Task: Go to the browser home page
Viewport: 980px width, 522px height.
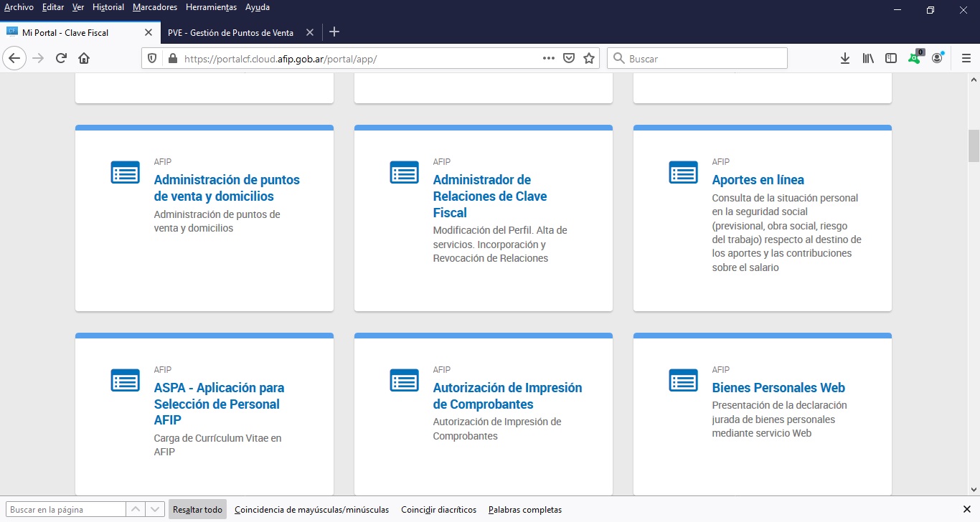Action: pos(84,59)
